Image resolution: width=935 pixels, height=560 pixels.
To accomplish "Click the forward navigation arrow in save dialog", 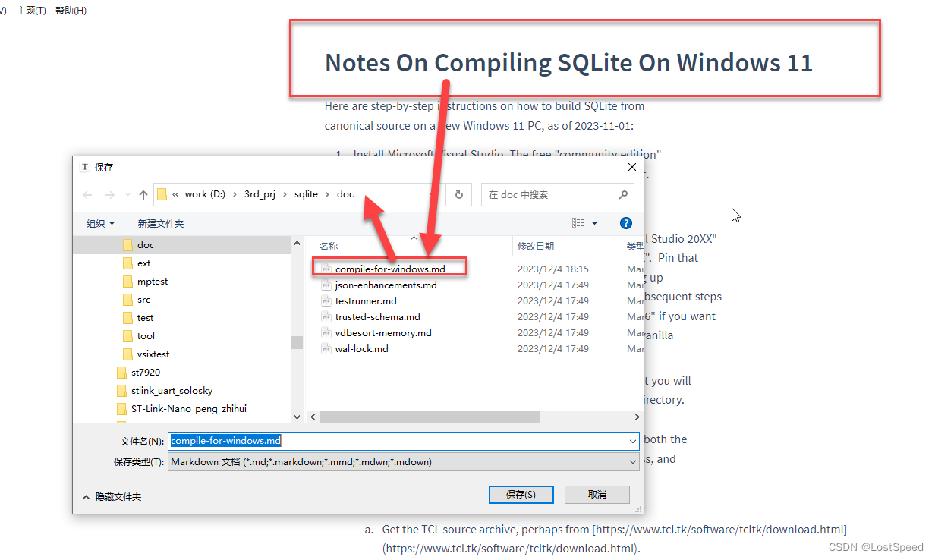I will [x=109, y=195].
